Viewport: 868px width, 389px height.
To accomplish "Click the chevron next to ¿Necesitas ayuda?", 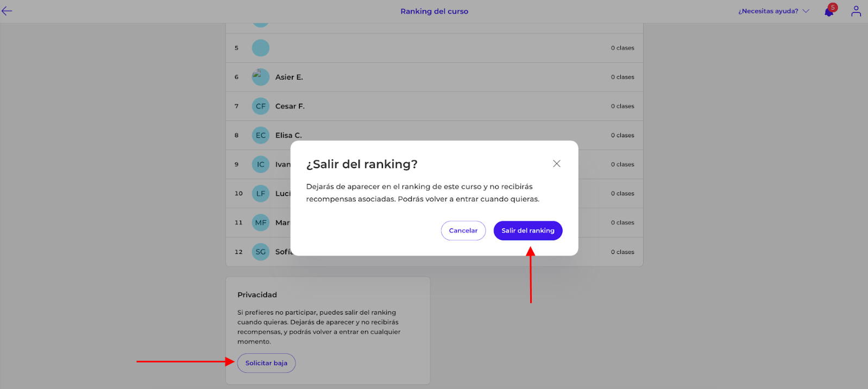I will (x=806, y=11).
